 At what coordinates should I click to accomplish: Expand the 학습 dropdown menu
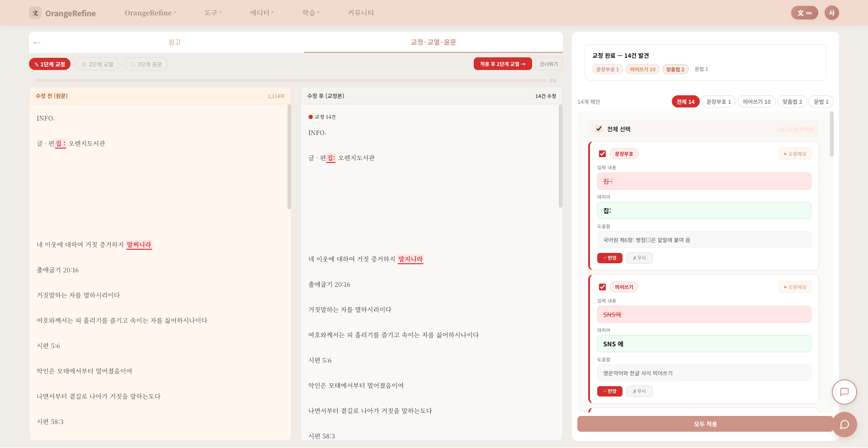311,13
